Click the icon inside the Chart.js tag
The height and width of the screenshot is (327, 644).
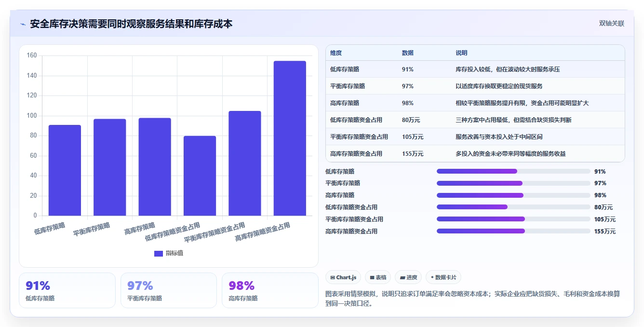333,277
